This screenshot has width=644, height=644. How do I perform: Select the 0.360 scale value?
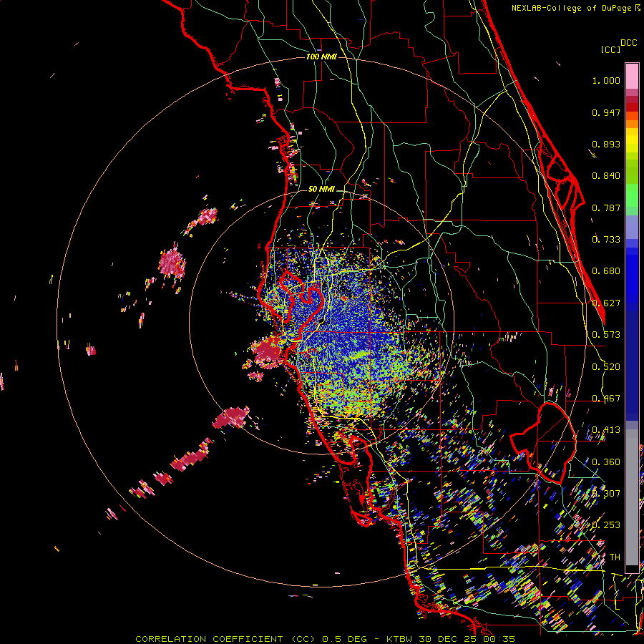pyautogui.click(x=606, y=462)
